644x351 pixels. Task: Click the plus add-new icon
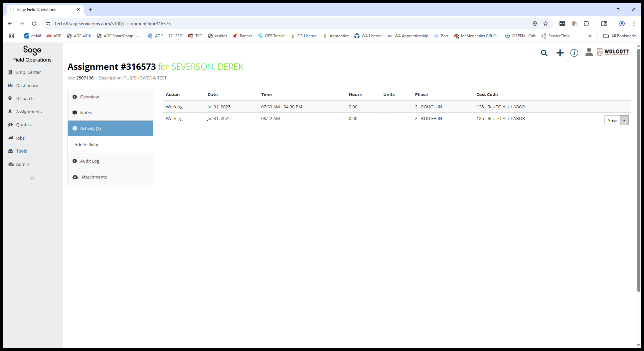click(x=560, y=53)
